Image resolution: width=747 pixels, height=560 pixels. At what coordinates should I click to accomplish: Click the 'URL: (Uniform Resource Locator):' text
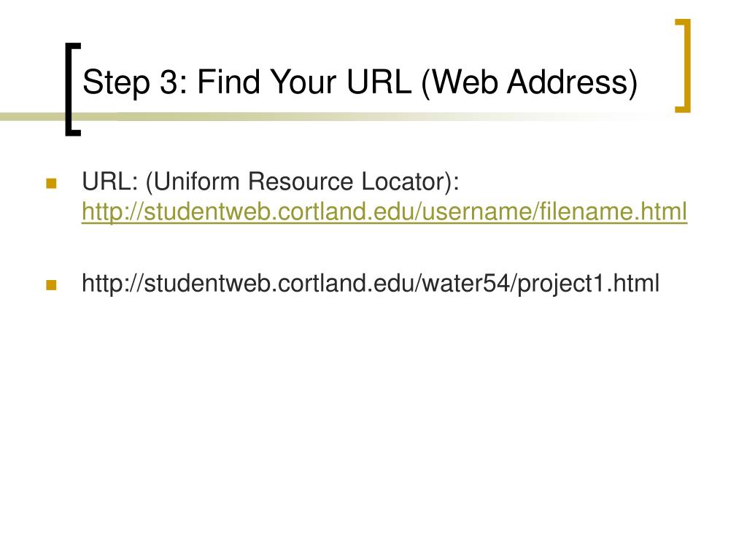coord(271,182)
